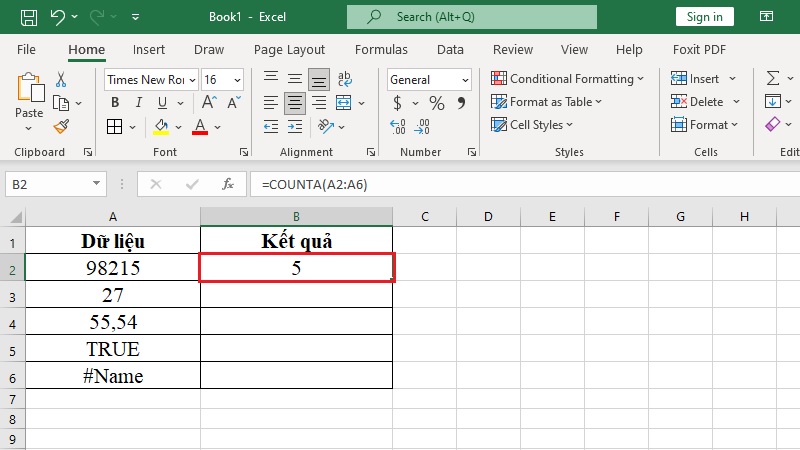Switch to the Insert tab

point(148,49)
